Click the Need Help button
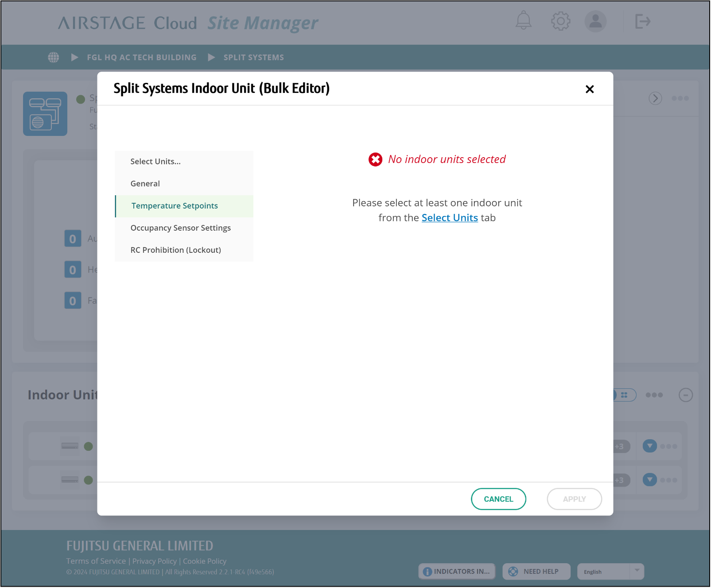The image size is (711, 588). click(536, 572)
